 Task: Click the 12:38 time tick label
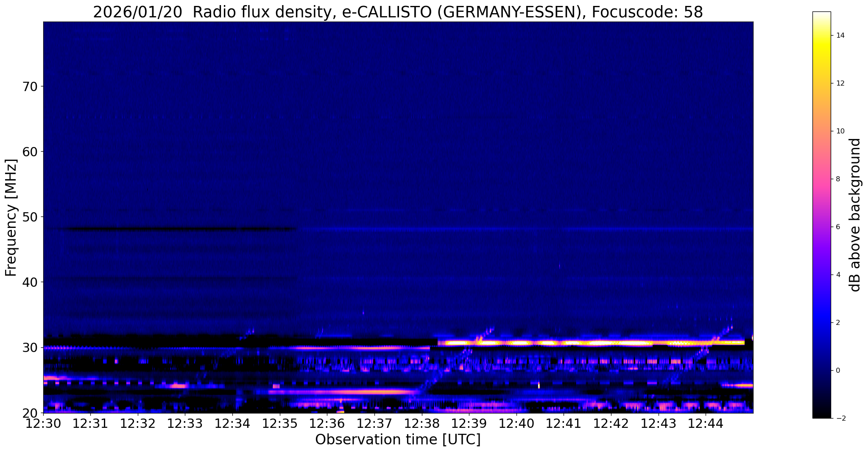tap(422, 423)
